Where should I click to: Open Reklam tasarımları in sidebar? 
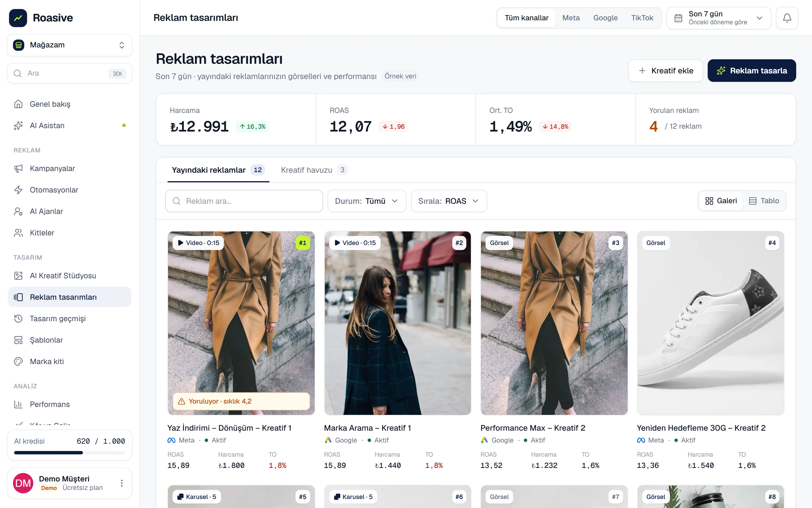(69, 297)
